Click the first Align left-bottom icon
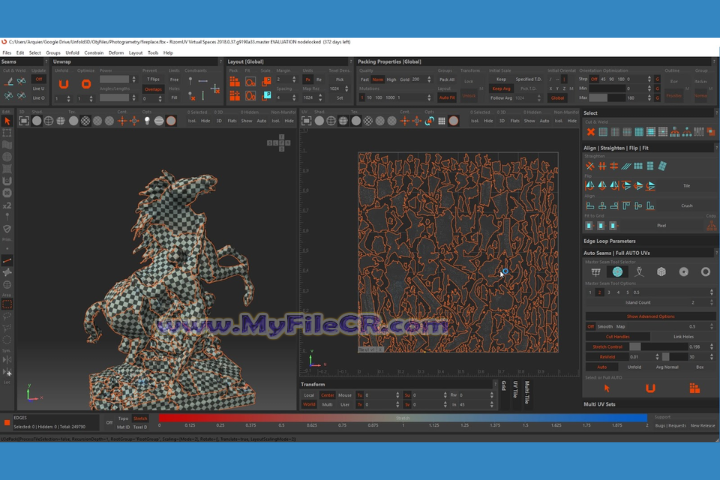This screenshot has width=720, height=480. (x=590, y=206)
